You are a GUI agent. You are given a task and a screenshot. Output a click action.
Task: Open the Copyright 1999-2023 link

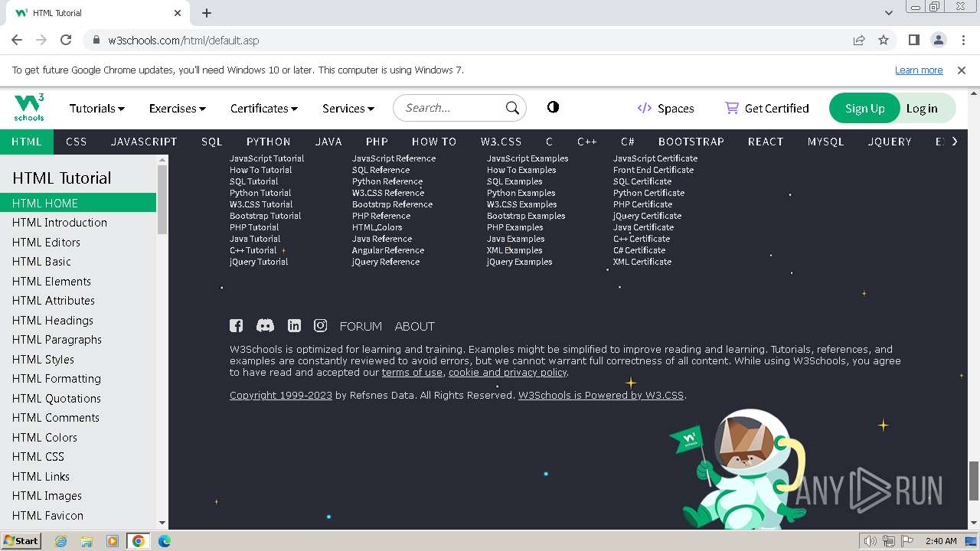[x=281, y=395]
